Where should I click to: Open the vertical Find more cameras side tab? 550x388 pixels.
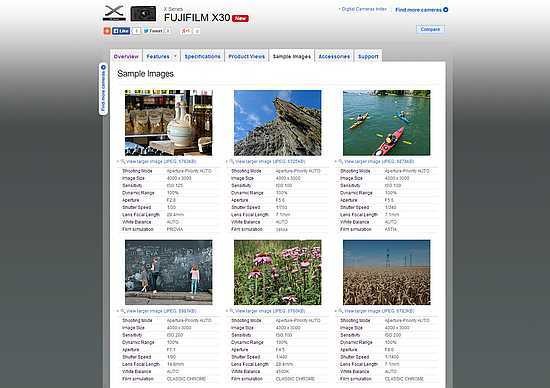103,89
